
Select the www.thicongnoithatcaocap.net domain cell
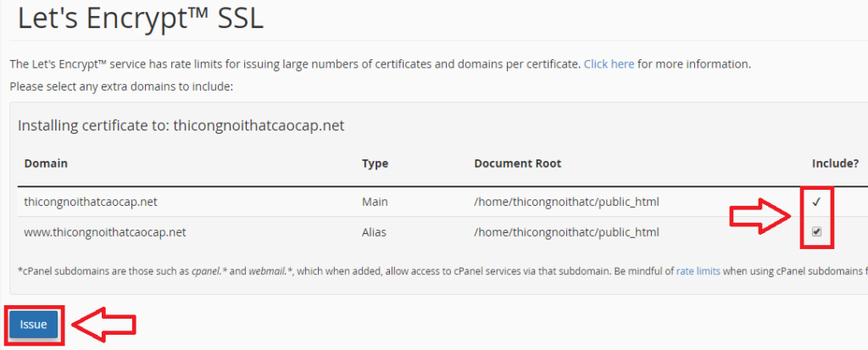click(105, 231)
